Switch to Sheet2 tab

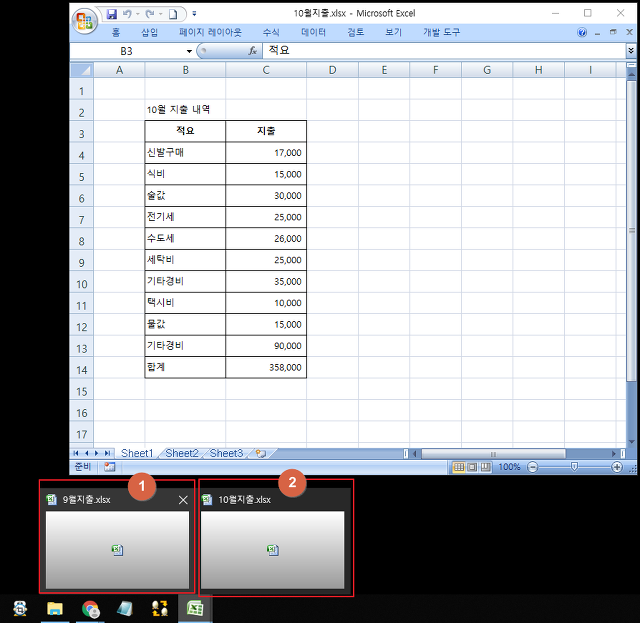[182, 453]
